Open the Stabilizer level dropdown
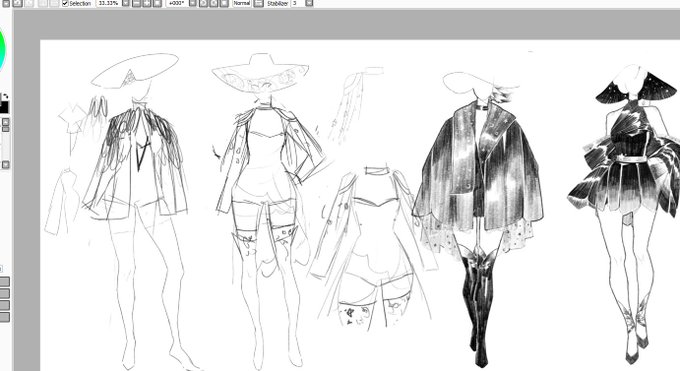This screenshot has width=680, height=371. 309,3
